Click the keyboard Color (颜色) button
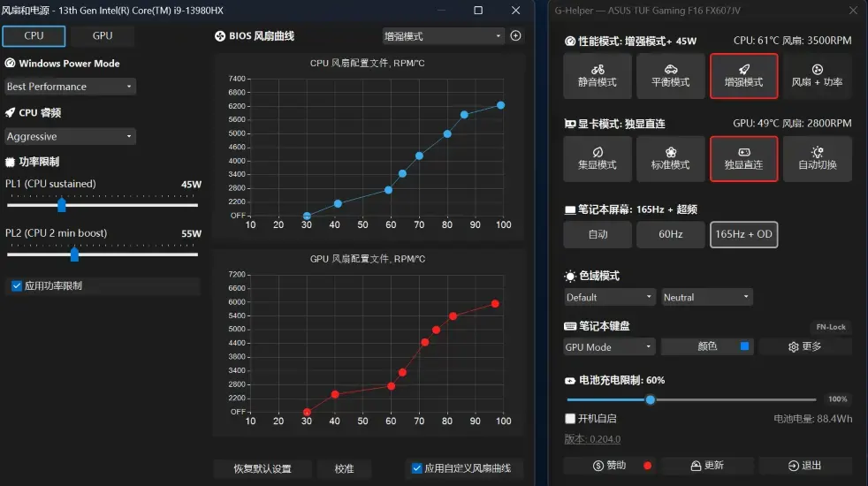The height and width of the screenshot is (486, 868). click(707, 346)
